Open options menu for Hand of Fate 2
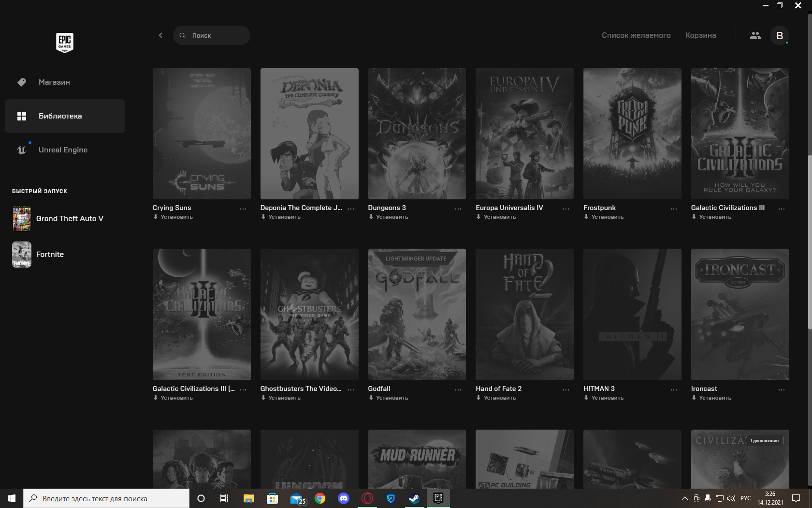The width and height of the screenshot is (812, 508). tap(566, 389)
